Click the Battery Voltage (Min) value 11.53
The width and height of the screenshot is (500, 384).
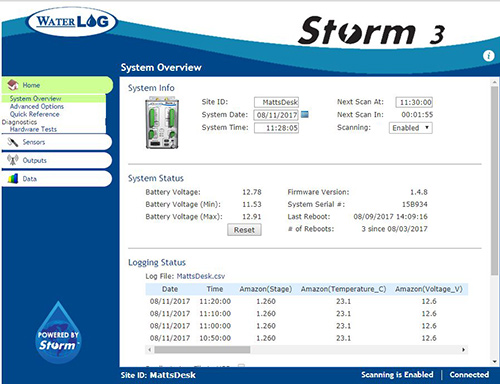point(252,204)
